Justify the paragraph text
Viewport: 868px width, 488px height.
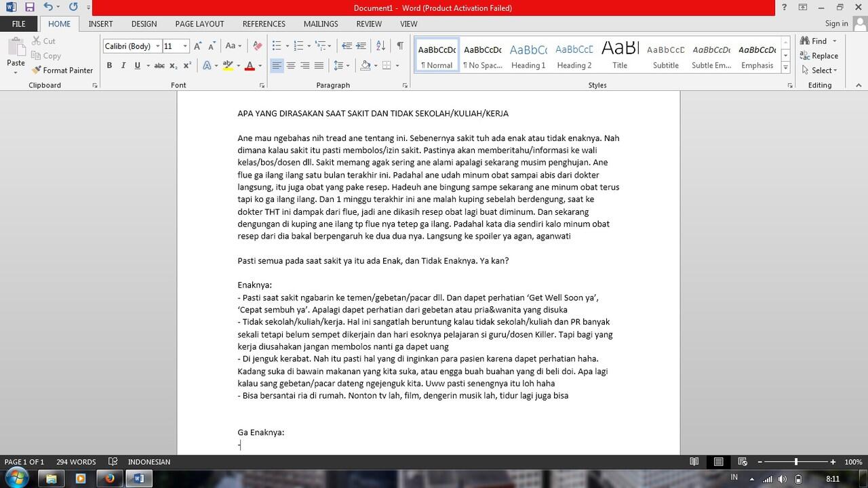[x=319, y=66]
